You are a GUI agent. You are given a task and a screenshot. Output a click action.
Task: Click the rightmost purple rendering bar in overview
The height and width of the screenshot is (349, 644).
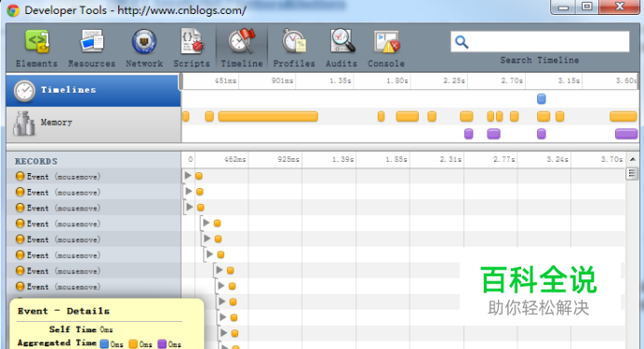tap(626, 134)
